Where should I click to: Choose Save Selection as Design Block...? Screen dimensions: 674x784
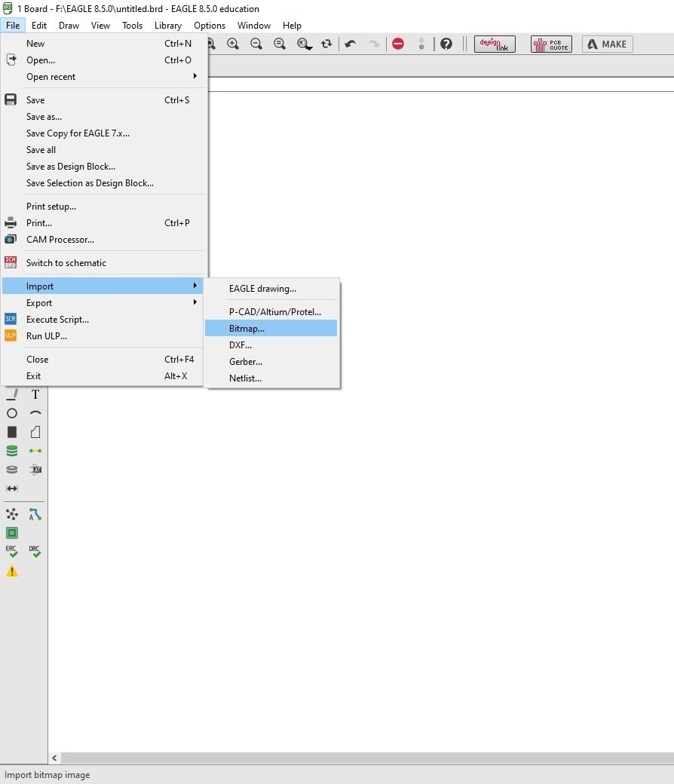tap(103, 183)
